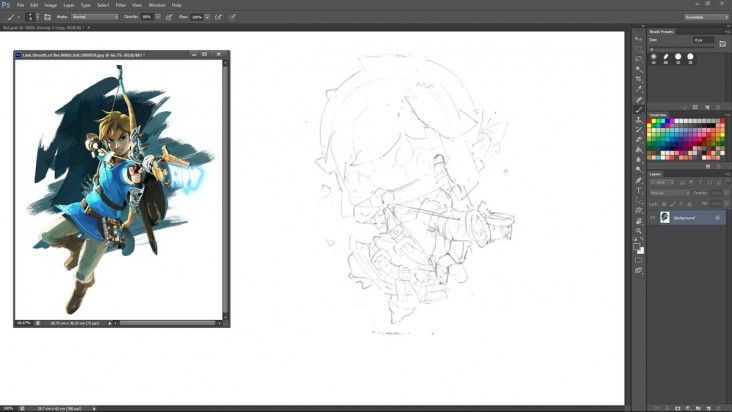Select the Pen tool
The width and height of the screenshot is (732, 412).
(x=639, y=180)
